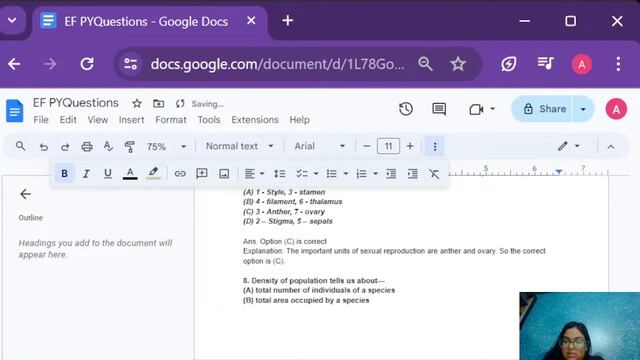Star the EF PYQuestions document
Viewport: 640px width, 360px height.
tap(137, 104)
